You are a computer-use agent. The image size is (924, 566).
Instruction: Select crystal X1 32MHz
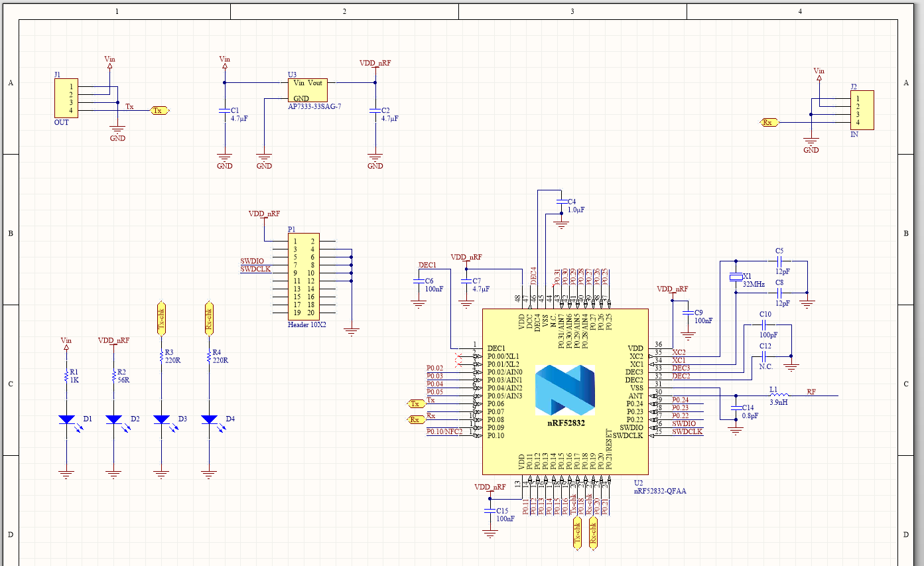coord(736,277)
